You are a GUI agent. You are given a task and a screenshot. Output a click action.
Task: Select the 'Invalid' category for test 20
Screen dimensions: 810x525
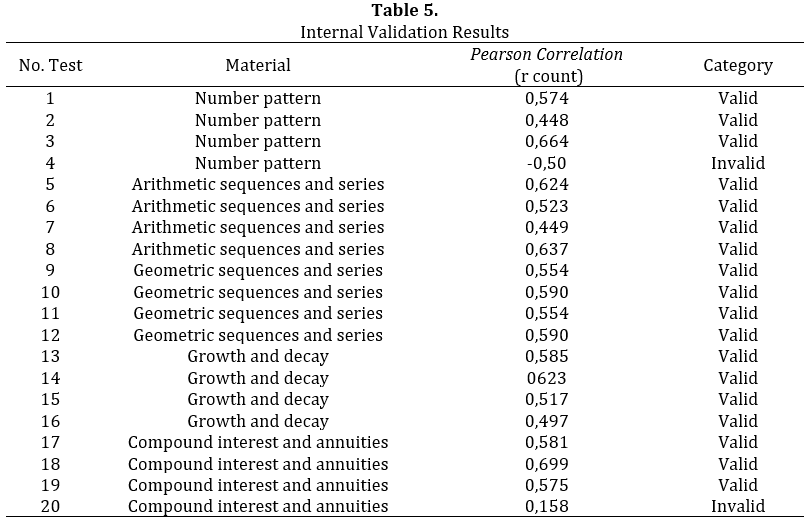(738, 507)
